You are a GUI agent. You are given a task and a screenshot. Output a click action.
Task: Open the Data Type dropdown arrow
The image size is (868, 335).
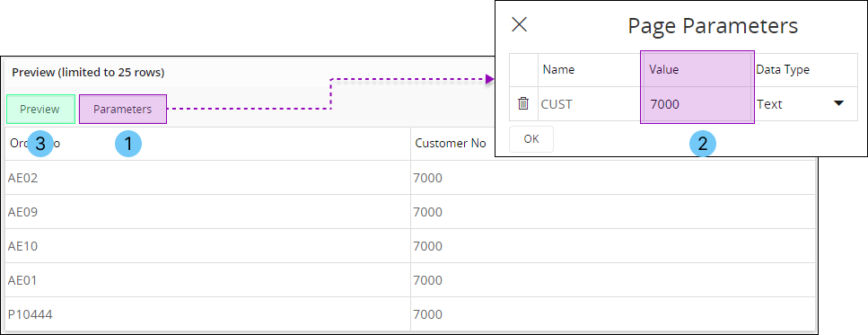[x=838, y=103]
